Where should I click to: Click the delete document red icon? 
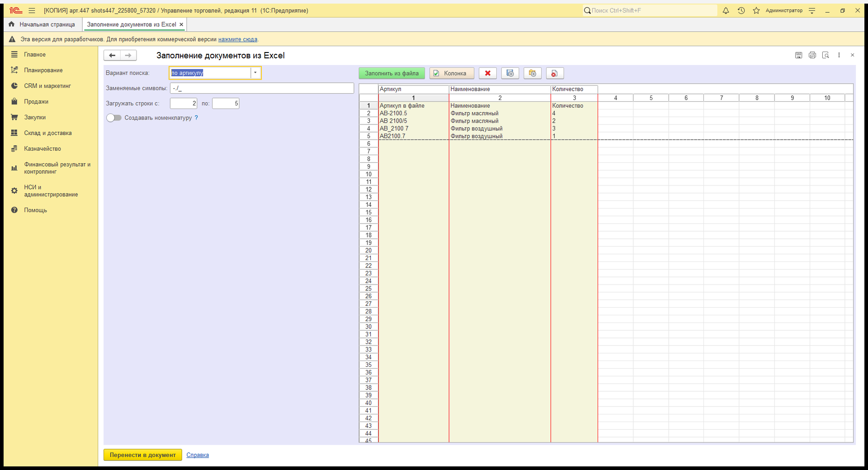[555, 73]
